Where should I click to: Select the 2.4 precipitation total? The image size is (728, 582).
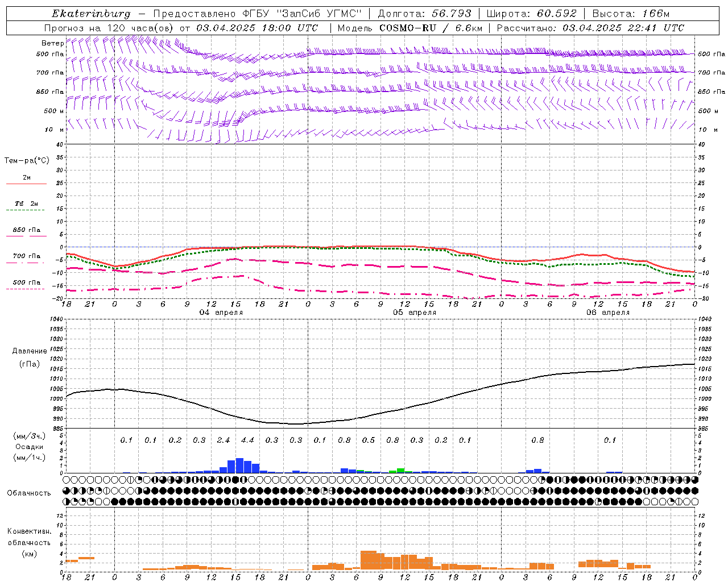click(224, 440)
